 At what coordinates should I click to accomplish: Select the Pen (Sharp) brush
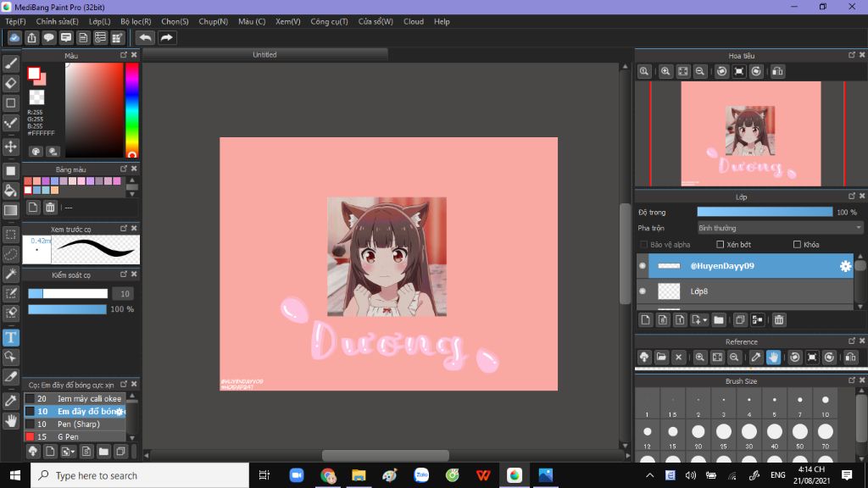(75, 424)
